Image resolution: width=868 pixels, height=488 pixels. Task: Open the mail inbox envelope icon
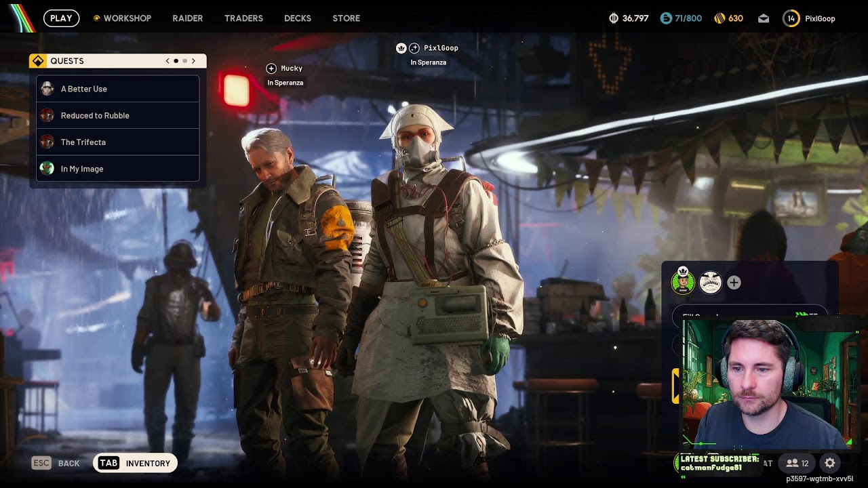click(764, 18)
